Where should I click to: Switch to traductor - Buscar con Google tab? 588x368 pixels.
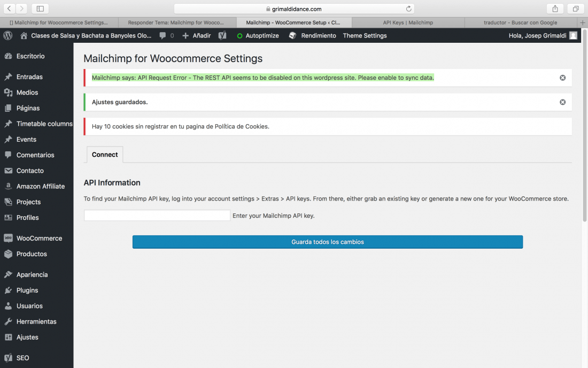[x=521, y=22]
